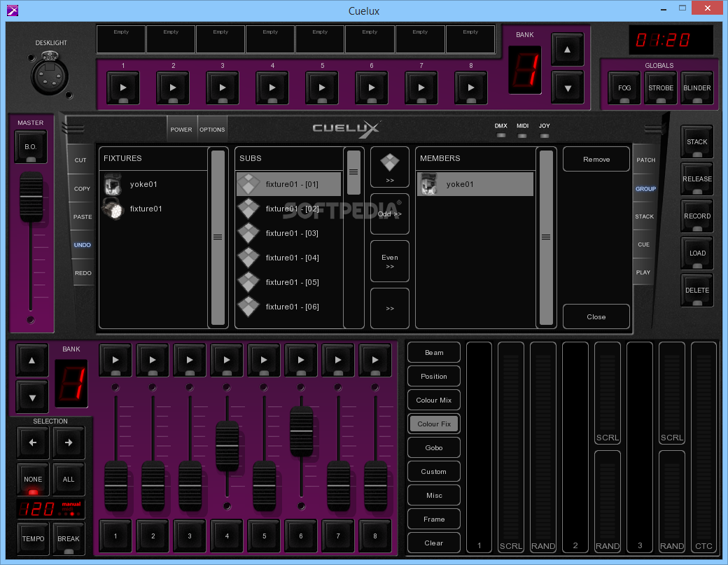The height and width of the screenshot is (565, 728).
Task: Select the COPY side tab
Action: [82, 189]
